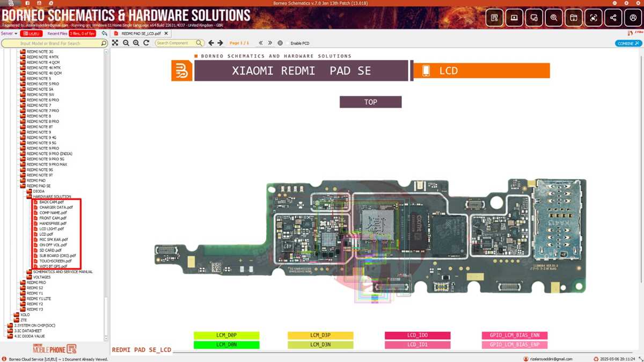Select the REDMI NOTE 9 PRO MAX folder
This screenshot has width=644, height=362.
point(47,164)
